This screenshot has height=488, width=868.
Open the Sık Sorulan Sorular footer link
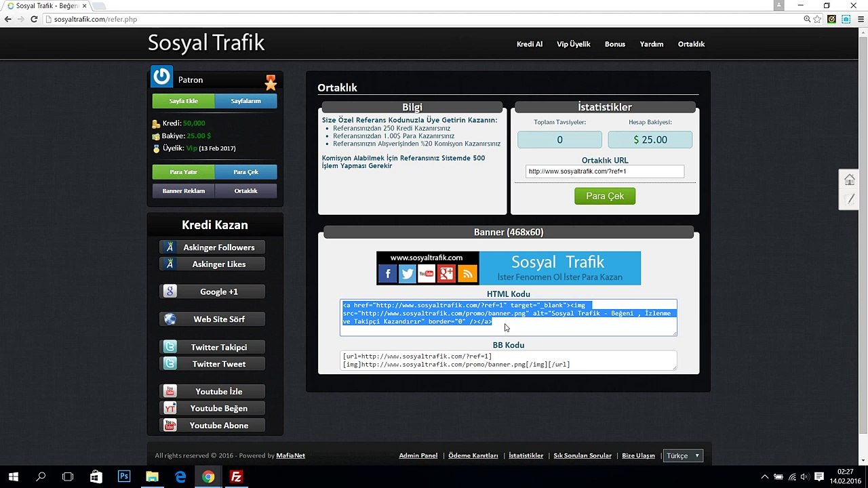click(x=583, y=455)
